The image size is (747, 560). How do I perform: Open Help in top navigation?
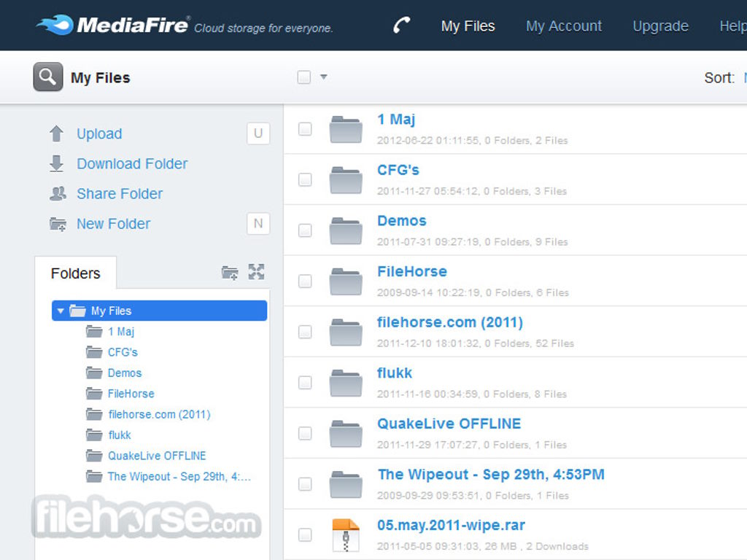732,26
